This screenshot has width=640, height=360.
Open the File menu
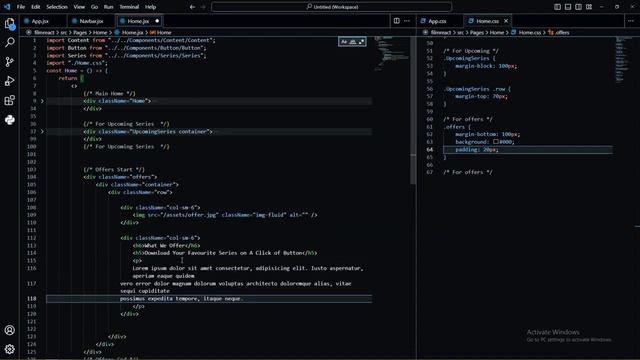coord(21,7)
